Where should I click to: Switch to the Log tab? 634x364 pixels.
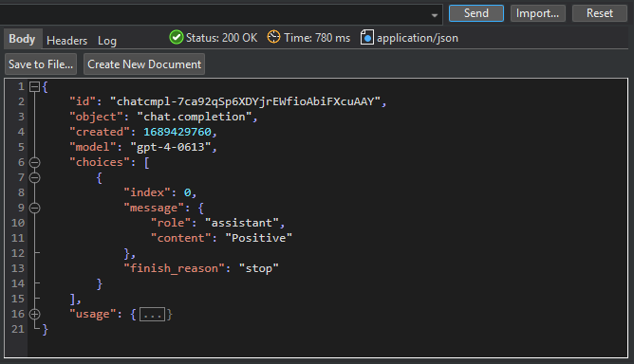pos(107,41)
